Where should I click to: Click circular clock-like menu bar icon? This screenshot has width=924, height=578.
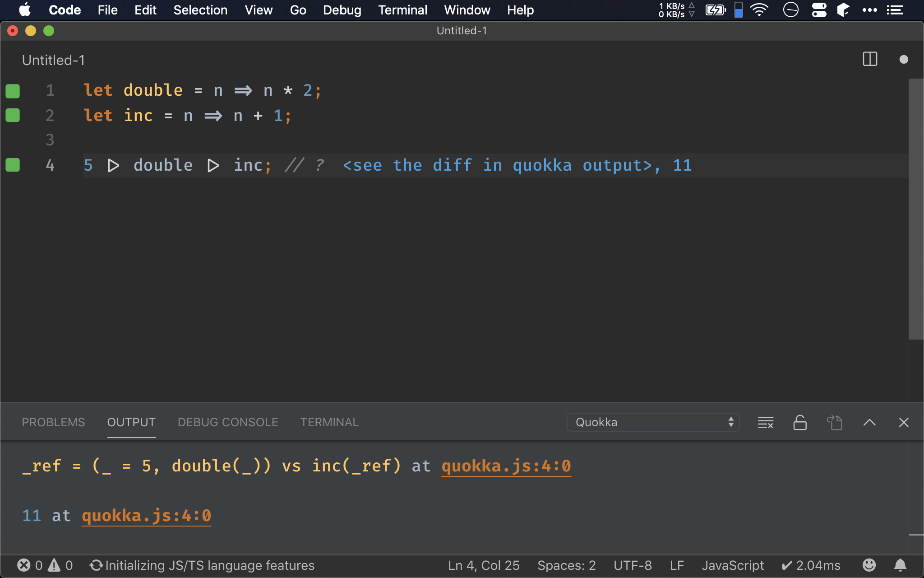[790, 10]
